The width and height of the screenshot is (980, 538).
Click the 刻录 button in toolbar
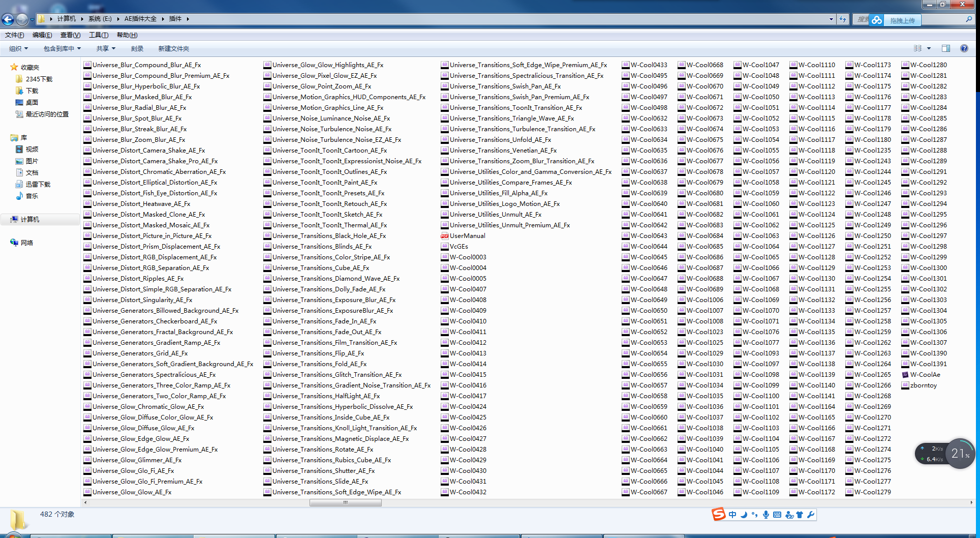[137, 49]
